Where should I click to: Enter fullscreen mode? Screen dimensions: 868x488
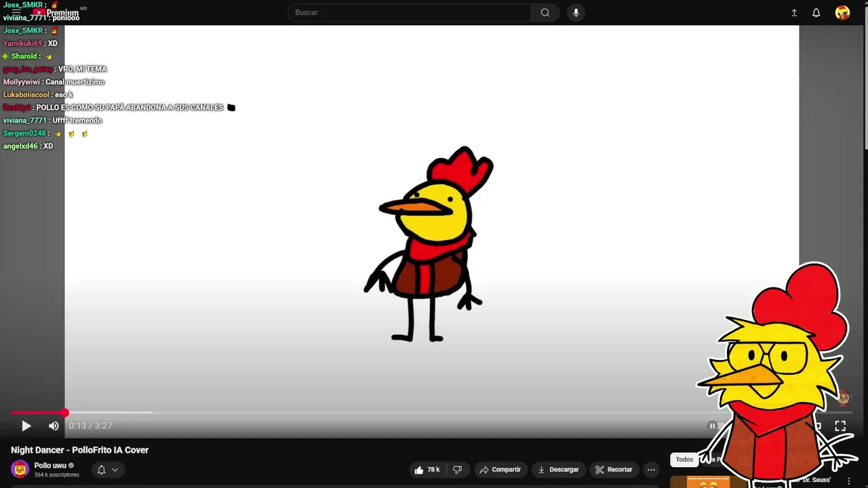tap(840, 426)
